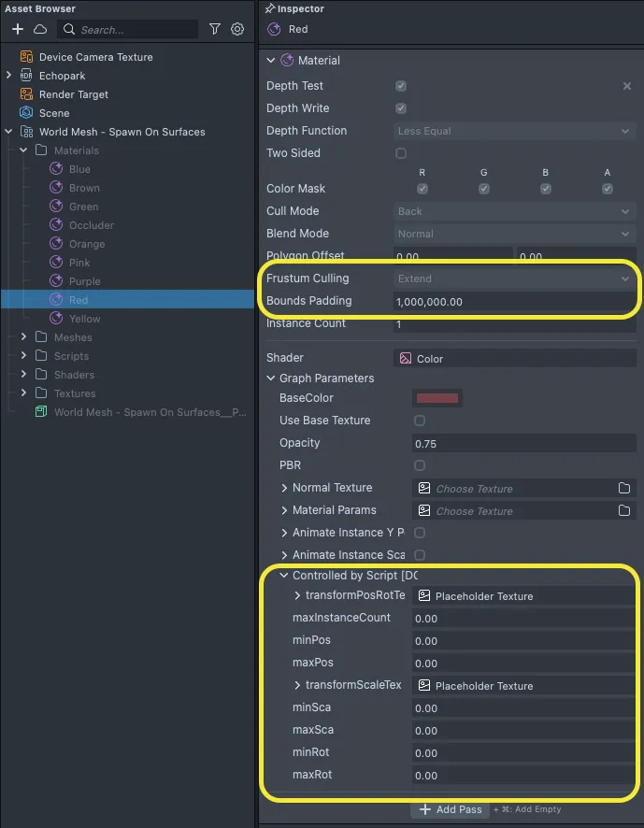Click the Color shader icon
Viewport: 644px width, 828px height.
point(406,358)
